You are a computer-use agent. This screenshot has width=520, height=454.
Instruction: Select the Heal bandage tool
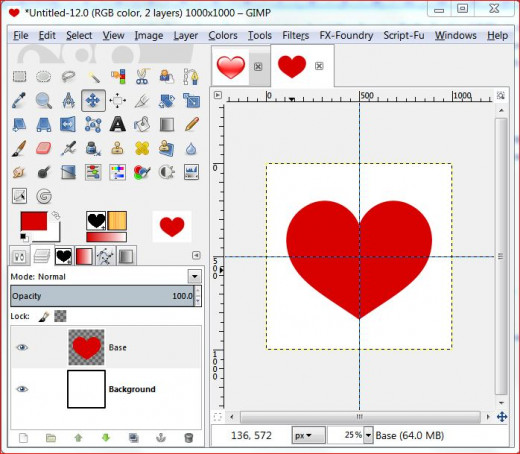142,148
